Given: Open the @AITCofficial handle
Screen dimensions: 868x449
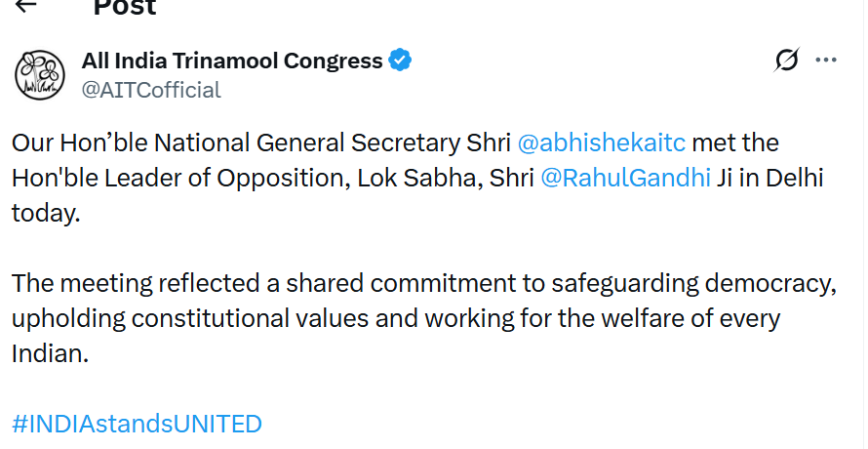Looking at the screenshot, I should tap(151, 90).
